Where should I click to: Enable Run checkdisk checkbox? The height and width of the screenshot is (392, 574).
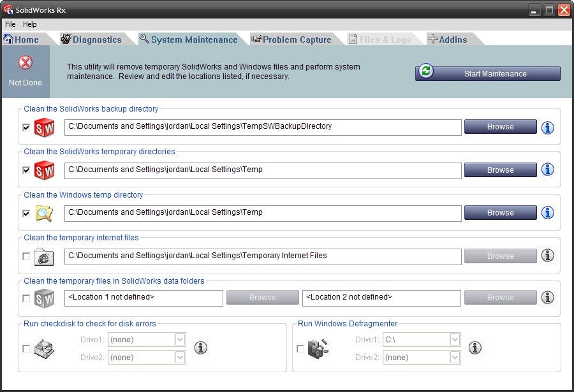26,349
